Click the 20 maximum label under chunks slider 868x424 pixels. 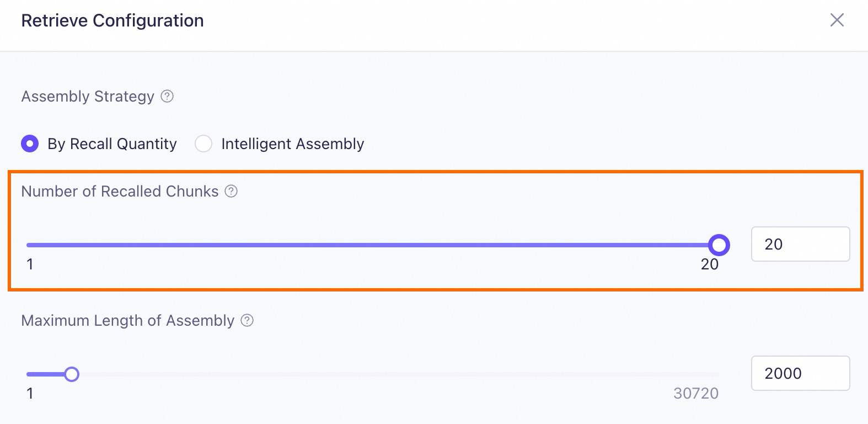710,264
